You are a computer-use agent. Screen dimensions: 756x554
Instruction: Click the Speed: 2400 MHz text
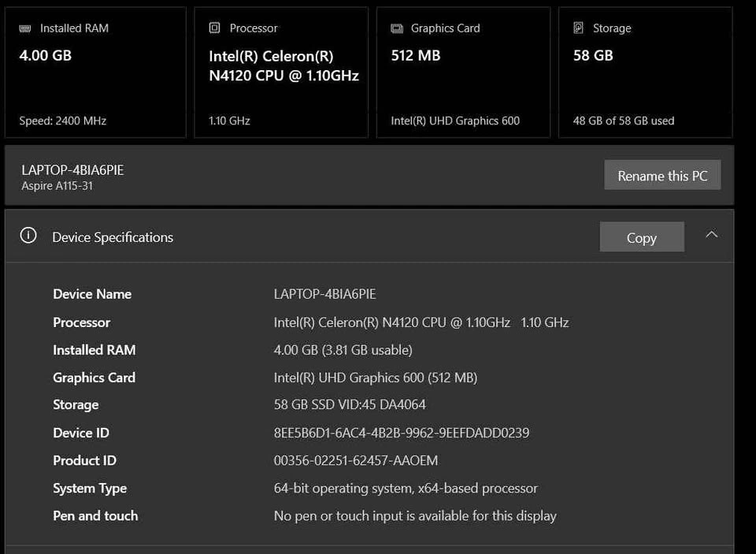click(63, 121)
